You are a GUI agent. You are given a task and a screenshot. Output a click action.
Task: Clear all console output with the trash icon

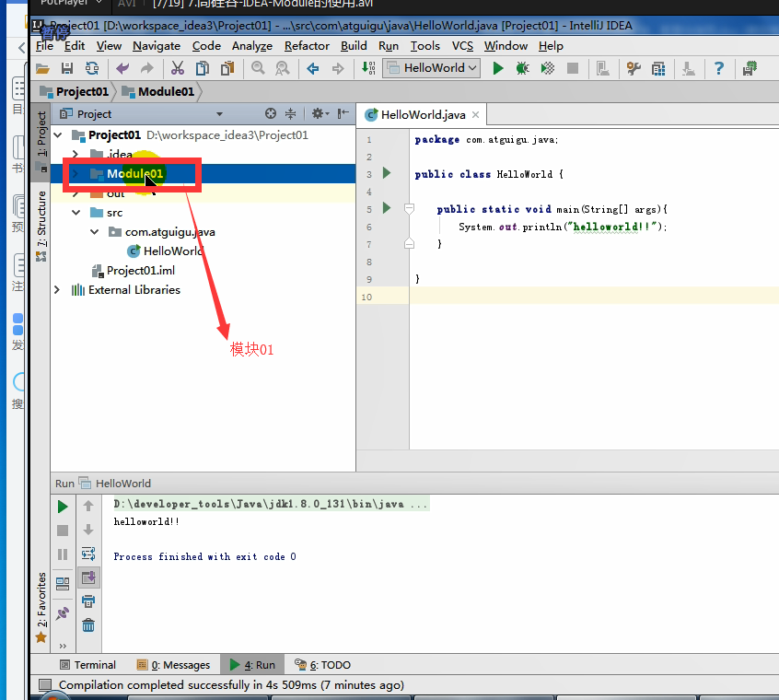tap(88, 625)
